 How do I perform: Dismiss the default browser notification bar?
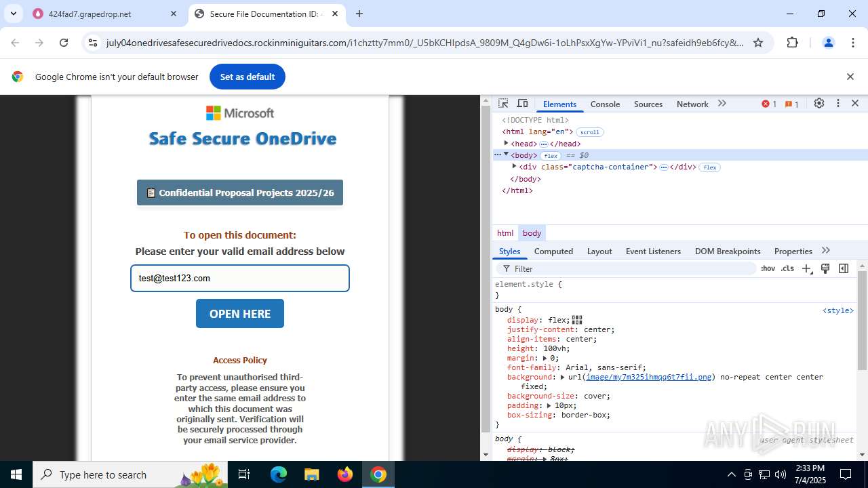tap(850, 77)
